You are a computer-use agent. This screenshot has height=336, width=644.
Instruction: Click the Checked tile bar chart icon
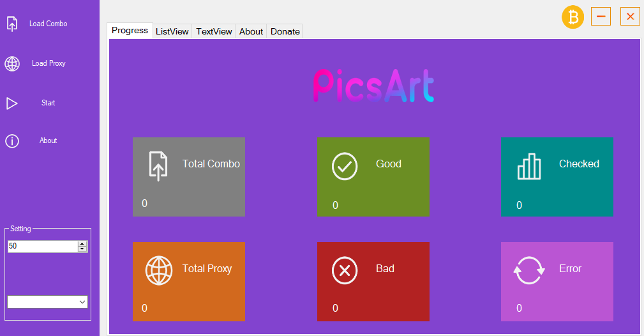pyautogui.click(x=528, y=166)
